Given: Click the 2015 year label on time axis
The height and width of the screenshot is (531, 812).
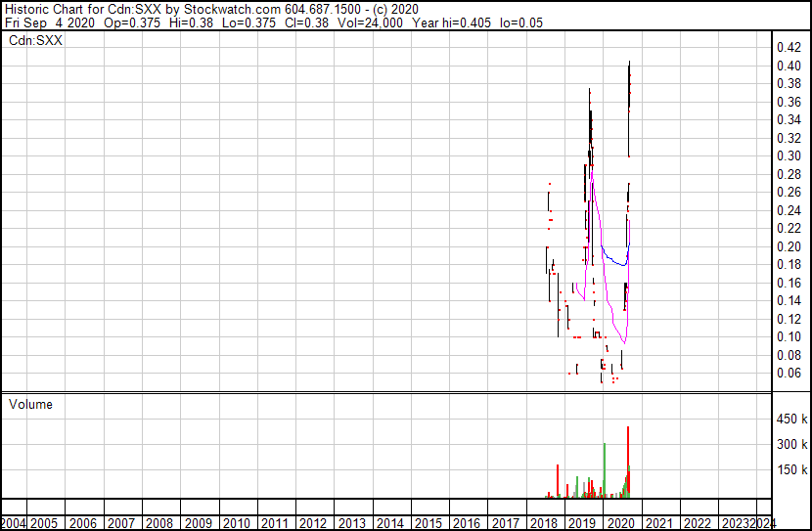Looking at the screenshot, I should [429, 523].
